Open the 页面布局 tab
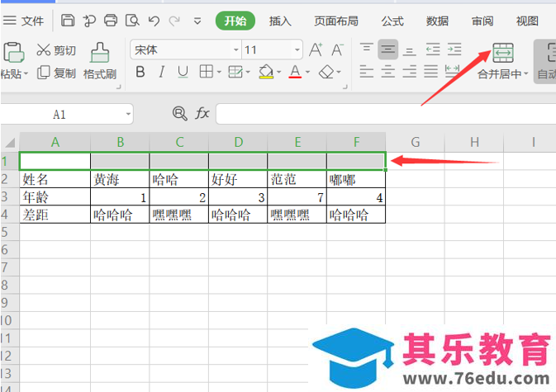The image size is (556, 392). [335, 21]
